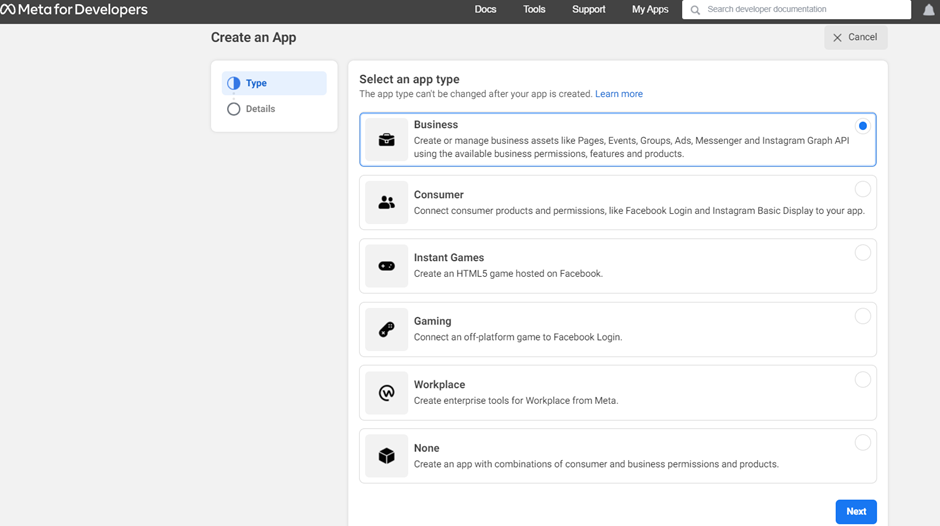Click the half-filled Type step icon
The image size is (940, 526).
click(x=234, y=83)
